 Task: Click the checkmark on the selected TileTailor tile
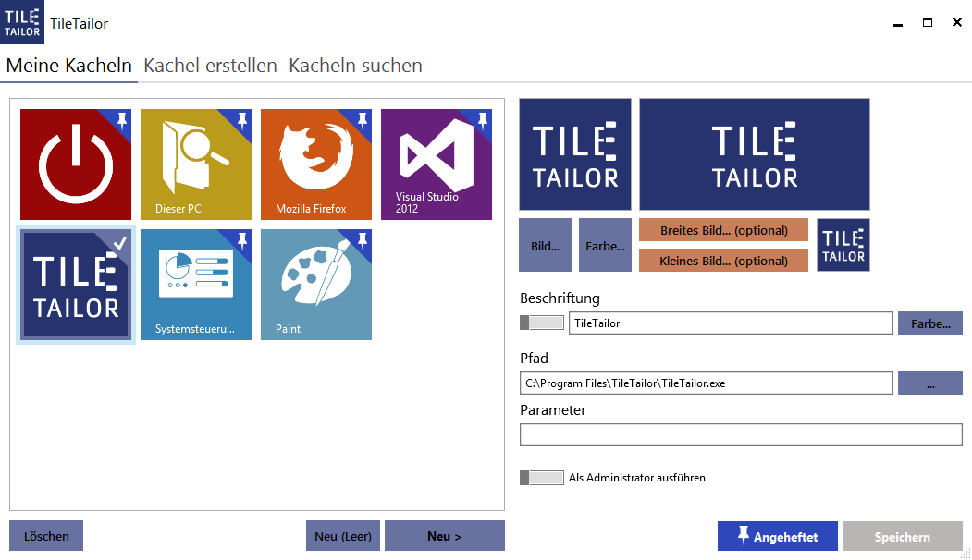coord(120,243)
